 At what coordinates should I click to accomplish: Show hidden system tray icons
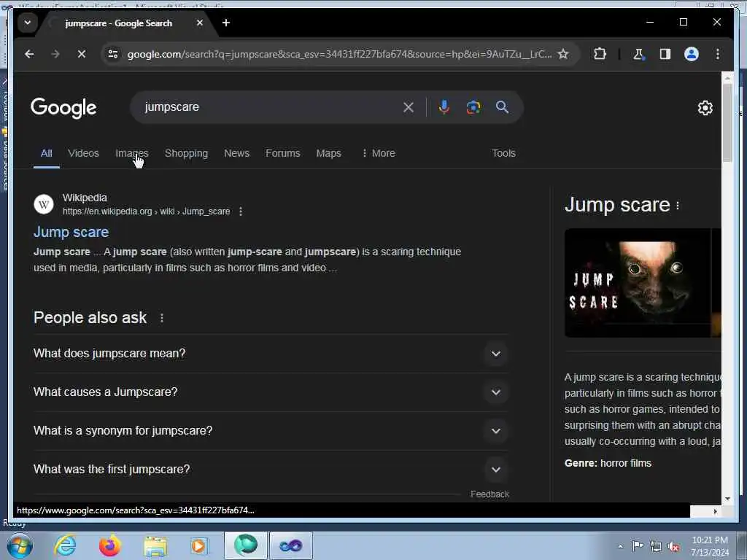620,547
